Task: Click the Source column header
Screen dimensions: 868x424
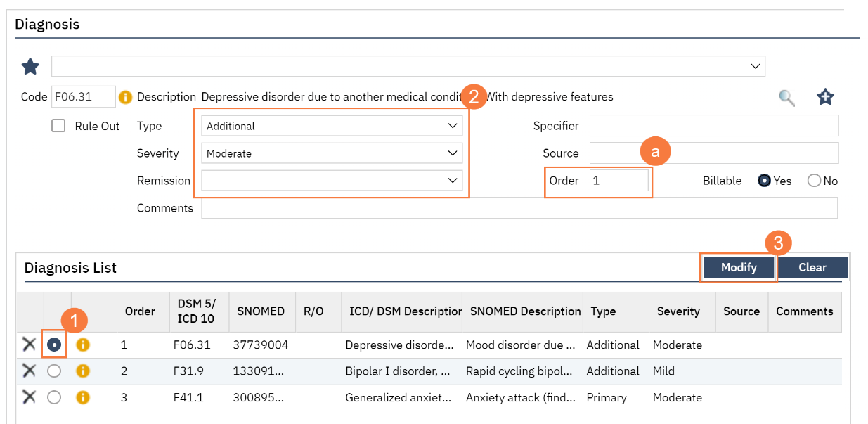Action: pyautogui.click(x=741, y=311)
